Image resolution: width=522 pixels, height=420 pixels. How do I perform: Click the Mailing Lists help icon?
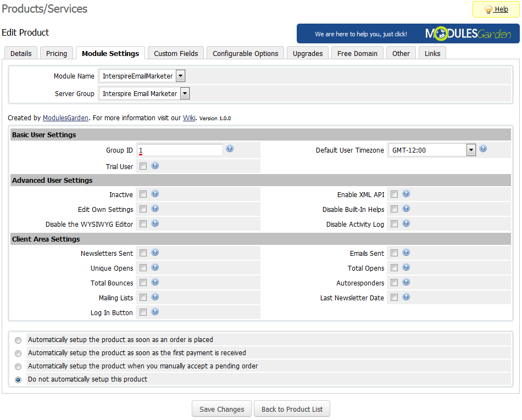coord(155,297)
